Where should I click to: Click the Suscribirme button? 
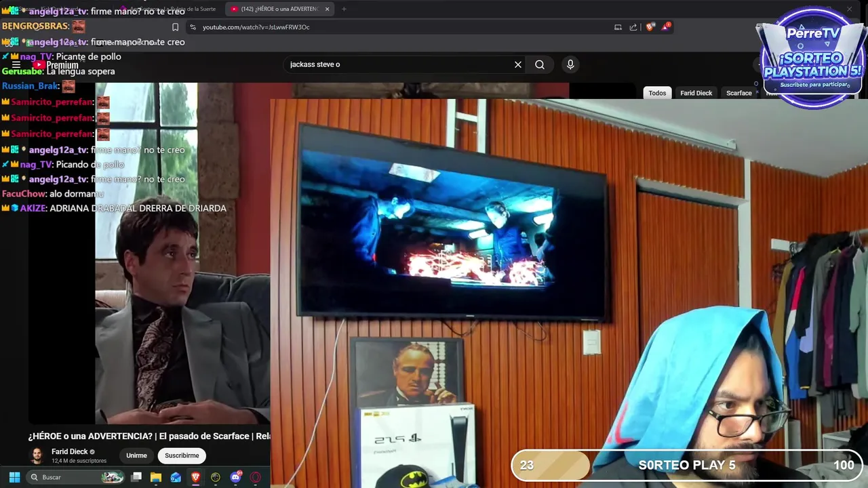[182, 455]
